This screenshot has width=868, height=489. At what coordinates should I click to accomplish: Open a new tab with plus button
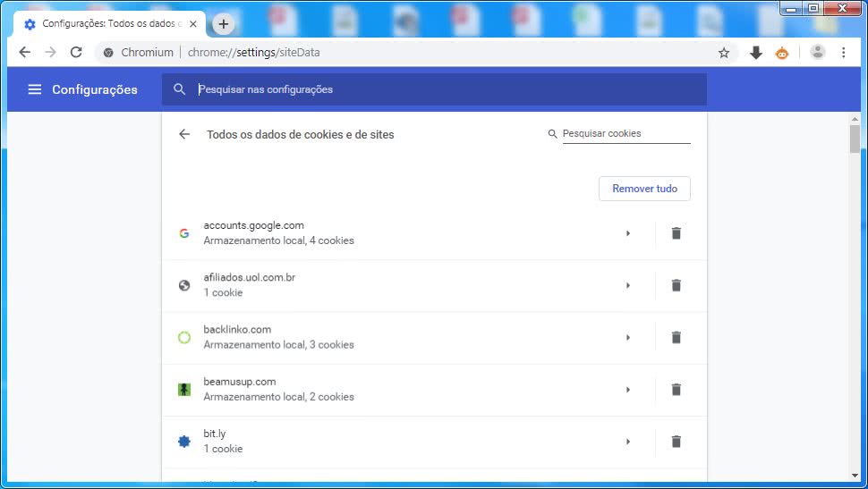pos(223,24)
